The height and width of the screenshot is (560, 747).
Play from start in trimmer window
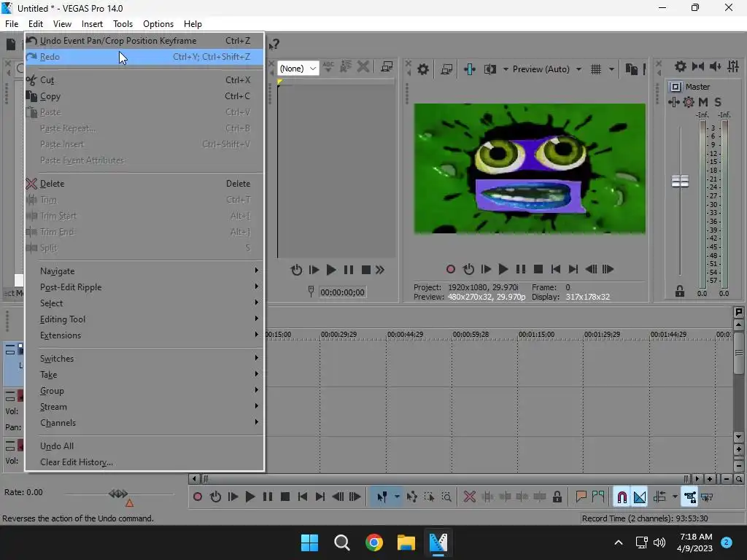point(314,270)
